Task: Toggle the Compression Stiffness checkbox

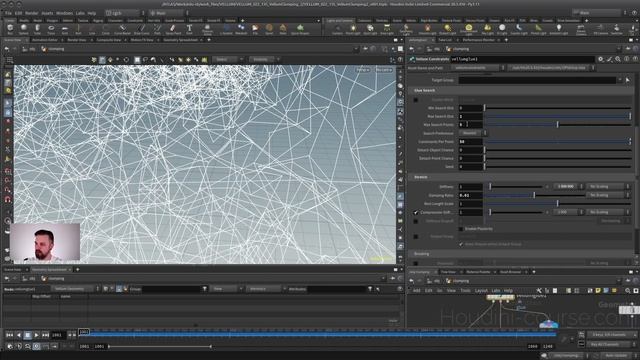Action: [x=416, y=212]
